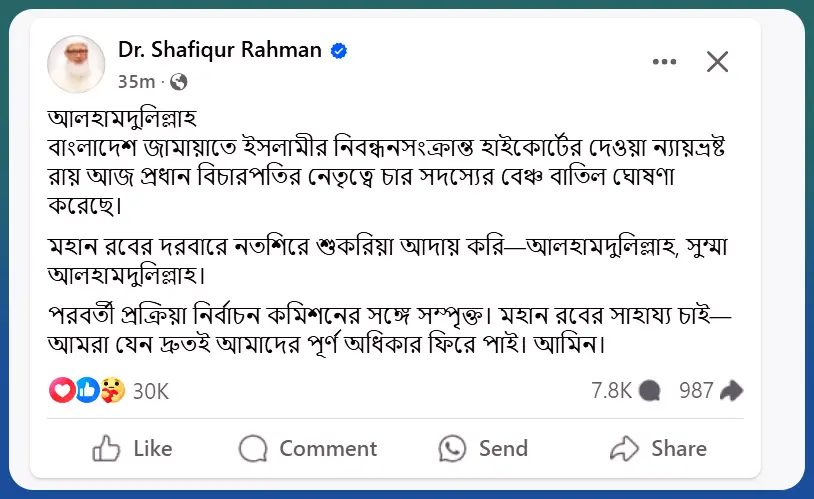Click the 7.8K comments count
This screenshot has width=814, height=499.
click(611, 390)
